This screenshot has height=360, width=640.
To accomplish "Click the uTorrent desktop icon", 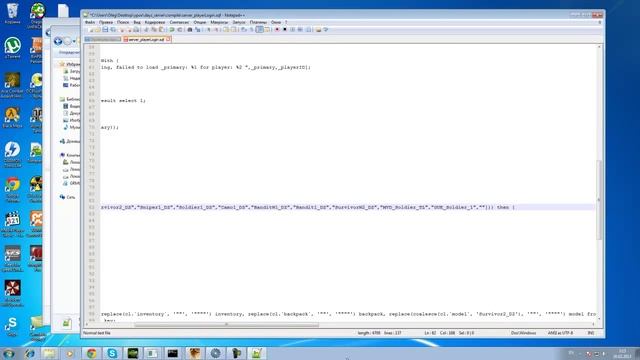I will [x=12, y=48].
